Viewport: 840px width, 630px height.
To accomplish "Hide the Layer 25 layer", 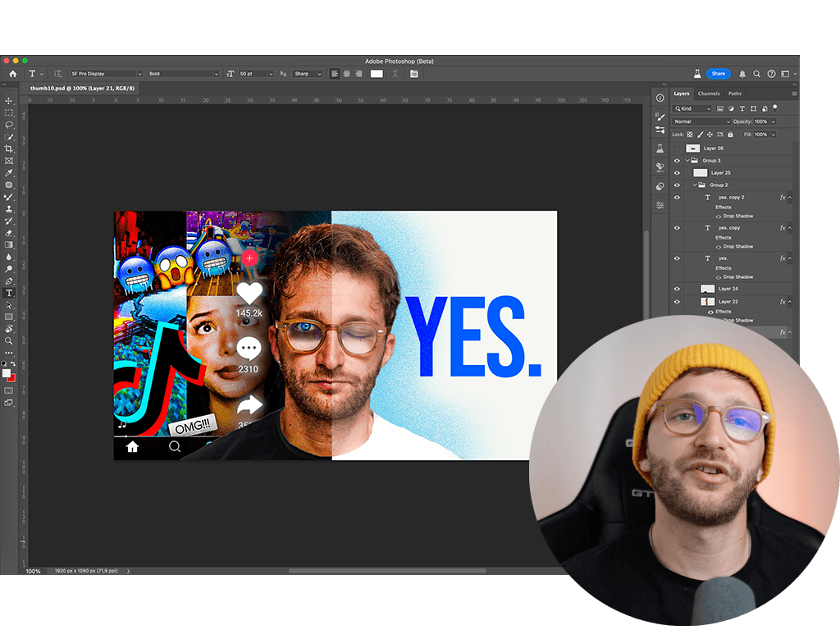I will tap(677, 173).
